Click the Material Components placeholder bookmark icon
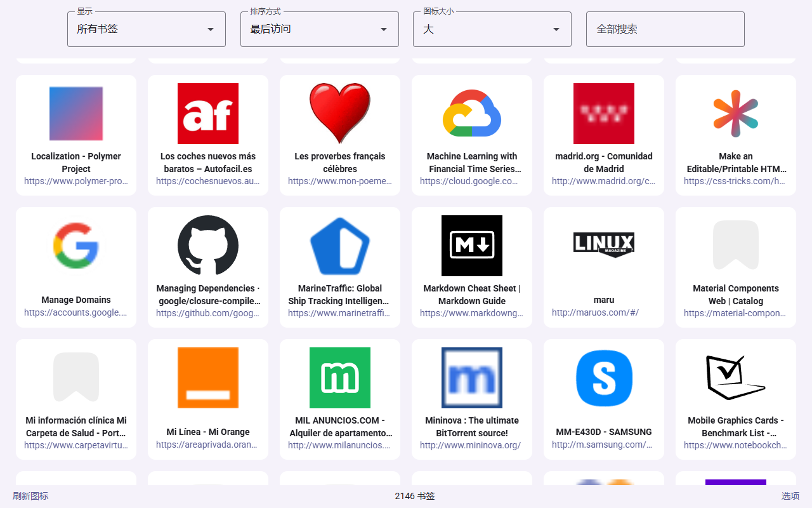Viewport: 812px width, 508px height. pos(736,246)
